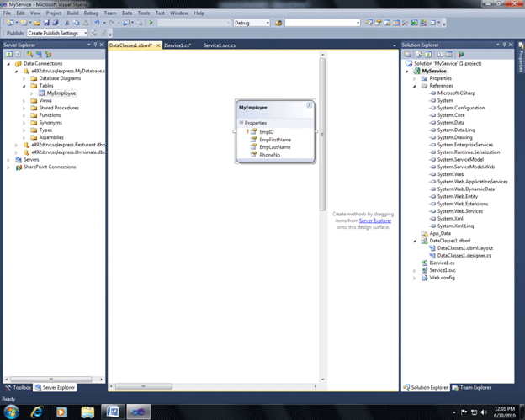This screenshot has height=420, width=525.
Task: Open the Create Publish Settings dropdown
Action: [86, 33]
